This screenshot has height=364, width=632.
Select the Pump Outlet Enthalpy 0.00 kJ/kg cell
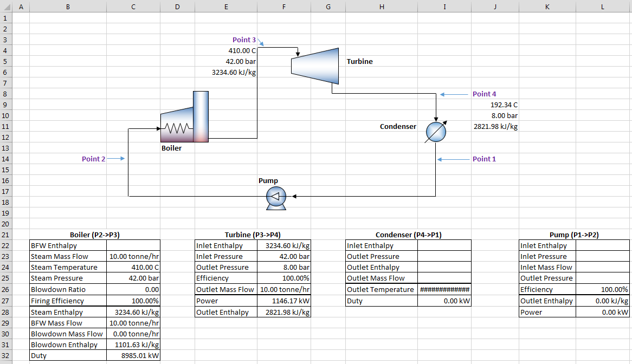click(603, 301)
